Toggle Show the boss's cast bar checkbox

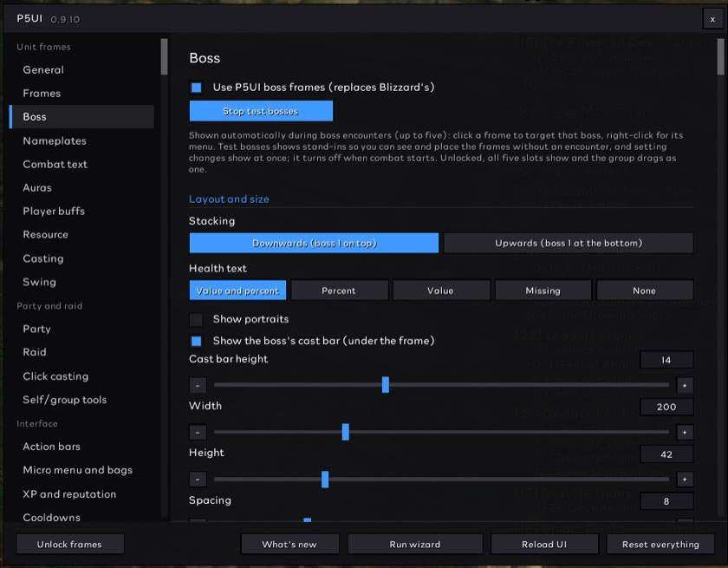tap(197, 342)
